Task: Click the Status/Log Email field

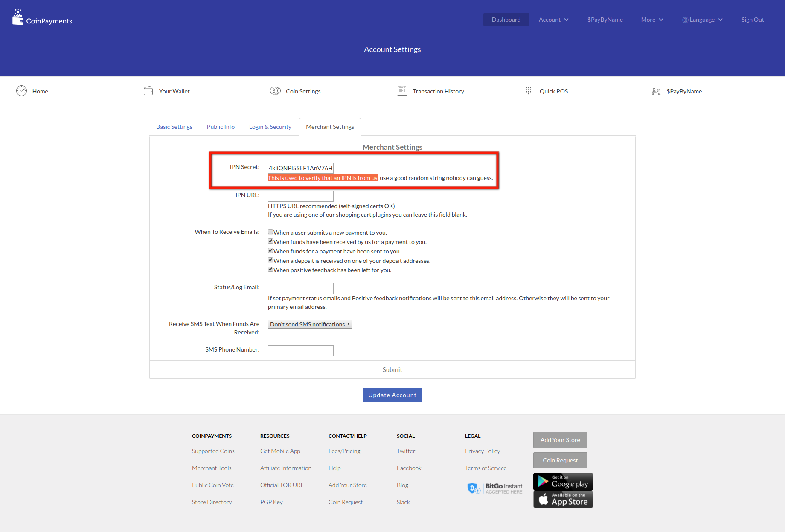Action: [301, 288]
